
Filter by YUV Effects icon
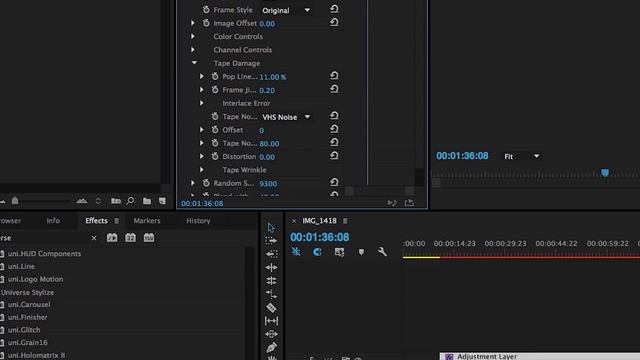coord(149,238)
